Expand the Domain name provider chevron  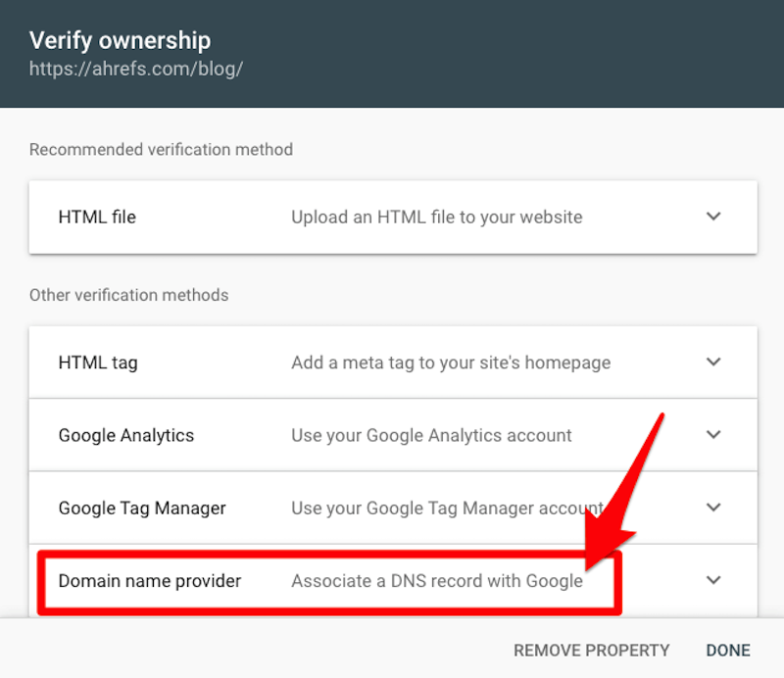713,580
